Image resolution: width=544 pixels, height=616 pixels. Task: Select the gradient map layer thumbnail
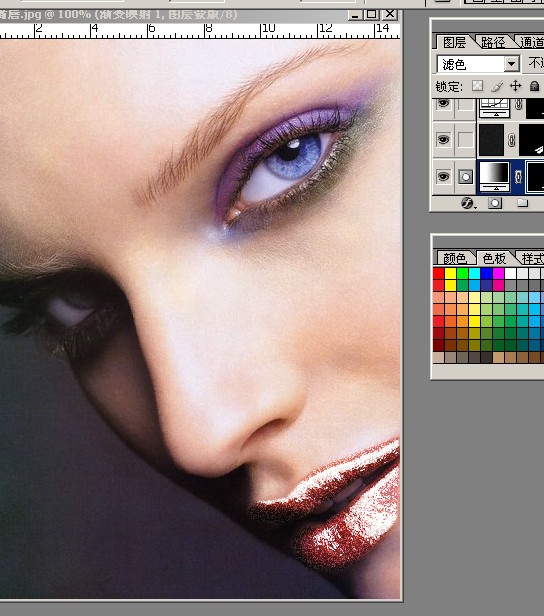click(494, 176)
